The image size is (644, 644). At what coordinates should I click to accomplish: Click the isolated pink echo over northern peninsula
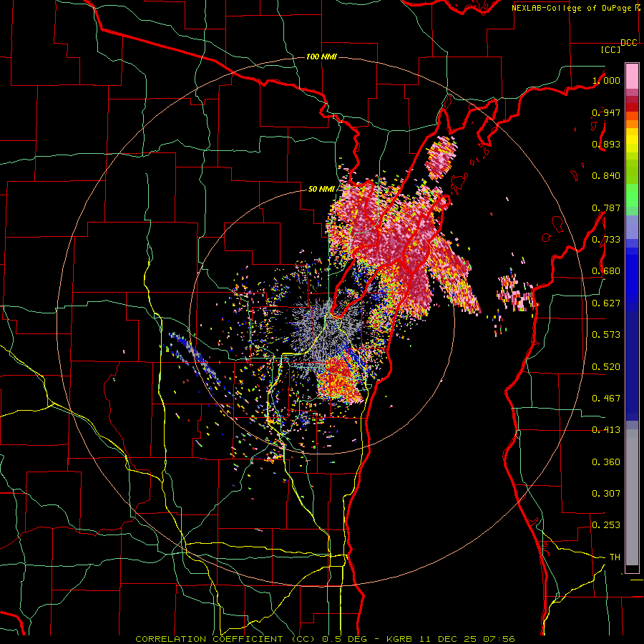(441, 158)
